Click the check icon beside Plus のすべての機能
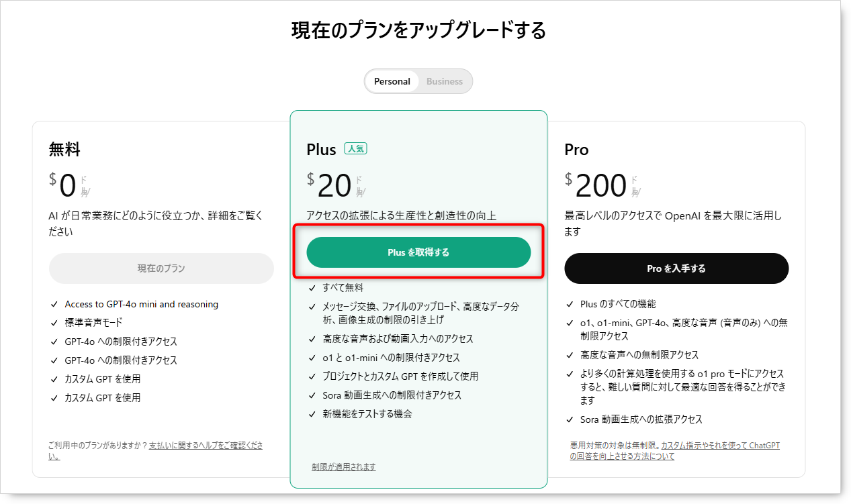851x504 pixels. [x=570, y=304]
